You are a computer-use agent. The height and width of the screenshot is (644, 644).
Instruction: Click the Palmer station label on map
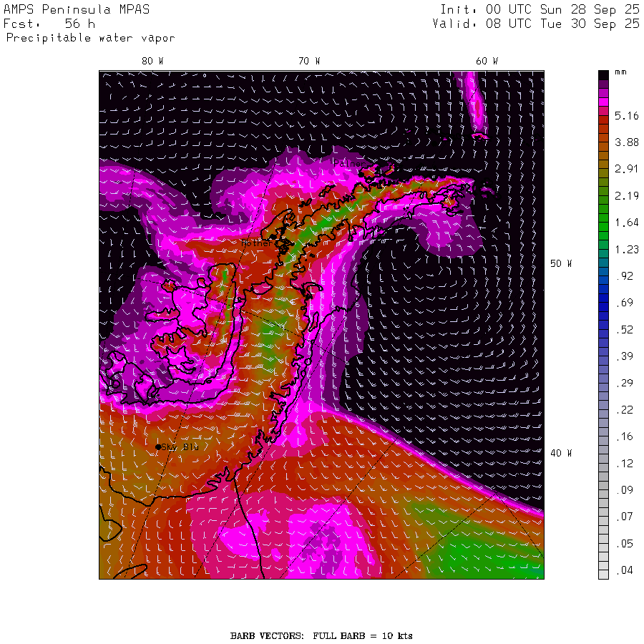348,164
